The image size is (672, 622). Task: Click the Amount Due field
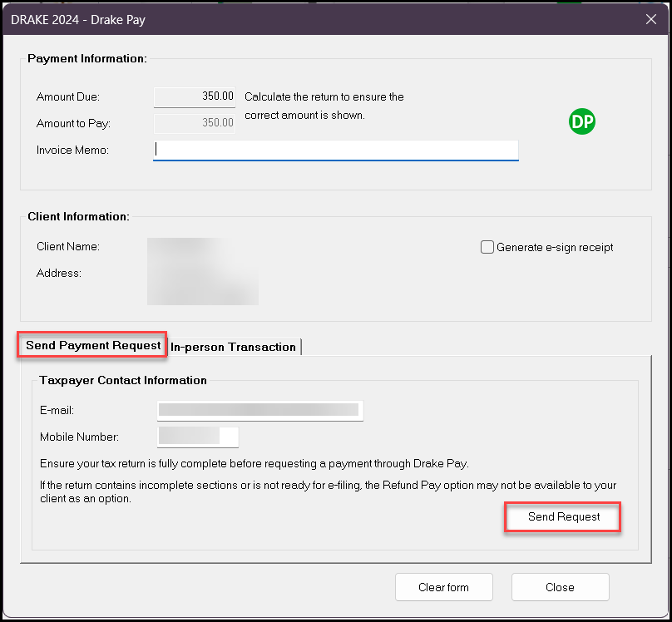(194, 96)
